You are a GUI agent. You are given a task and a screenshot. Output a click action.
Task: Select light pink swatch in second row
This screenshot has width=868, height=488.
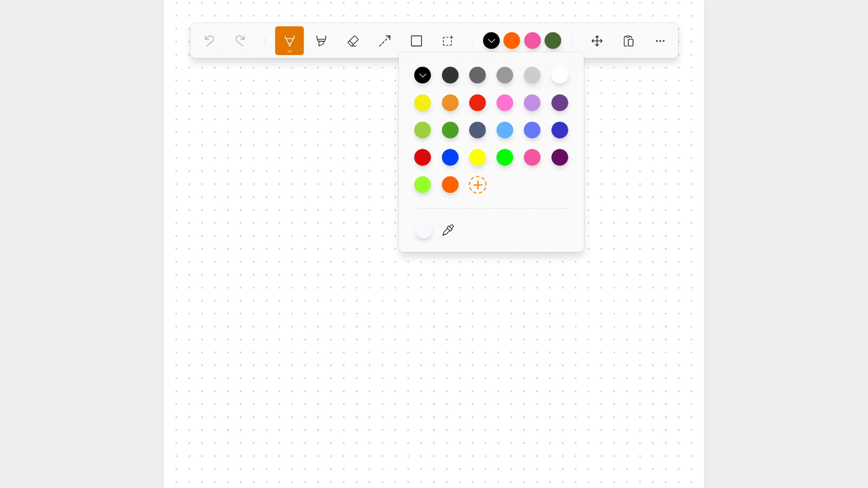click(505, 103)
